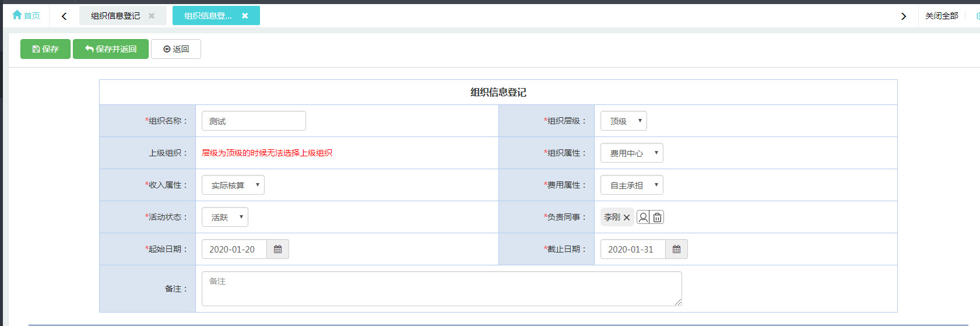Expand the 组织层级 dropdown
The image size is (980, 326).
623,121
